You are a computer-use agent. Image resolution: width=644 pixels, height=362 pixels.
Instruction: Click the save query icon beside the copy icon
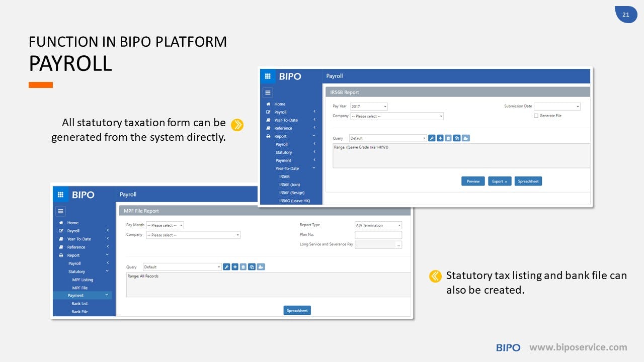(x=260, y=266)
